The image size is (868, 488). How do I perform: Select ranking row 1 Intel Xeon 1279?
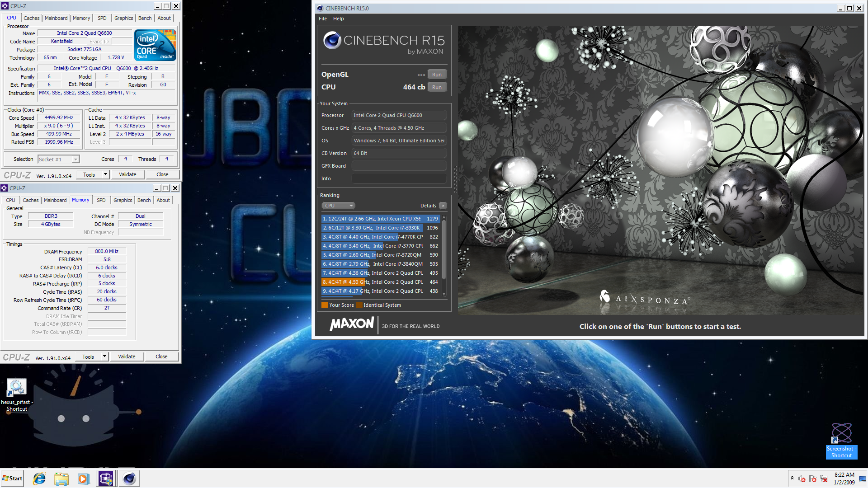381,219
